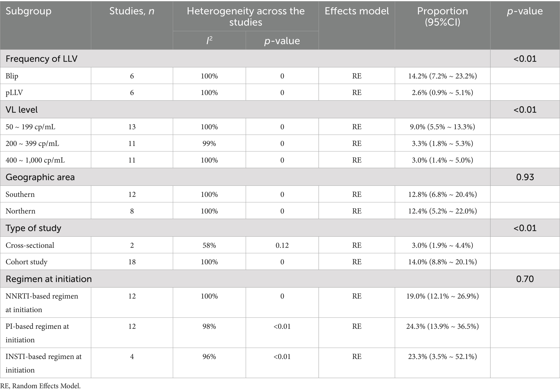Screen dimensions: 560x392
Task: Click the pLLV row label
Action: click(14, 93)
